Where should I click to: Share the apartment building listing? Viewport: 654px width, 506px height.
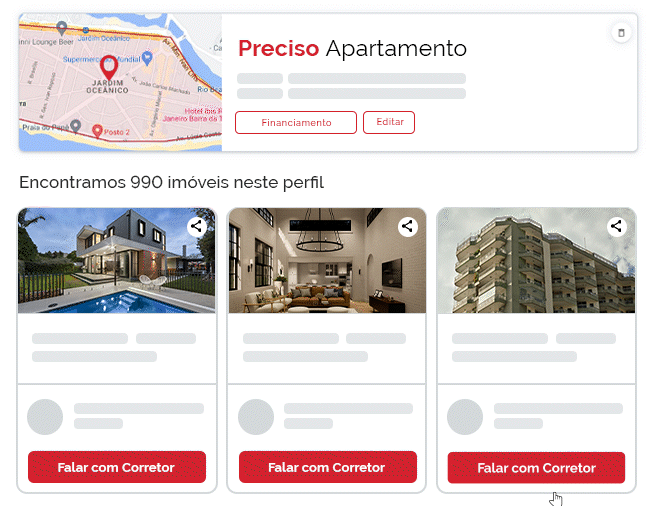(616, 227)
